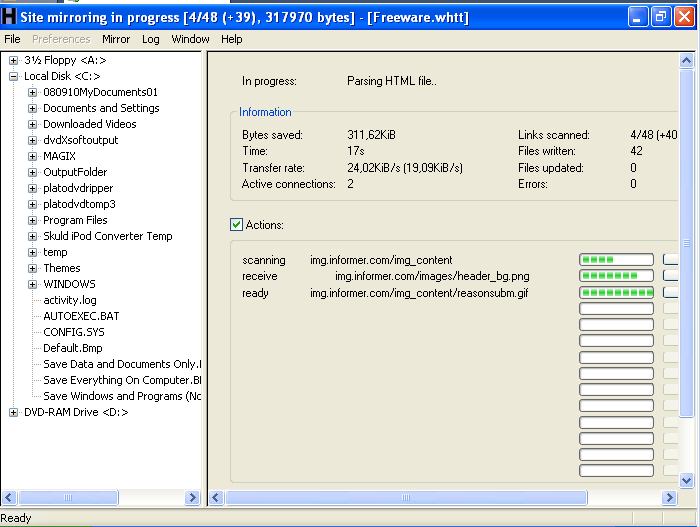Open the greyed Preferences menu

[61, 39]
